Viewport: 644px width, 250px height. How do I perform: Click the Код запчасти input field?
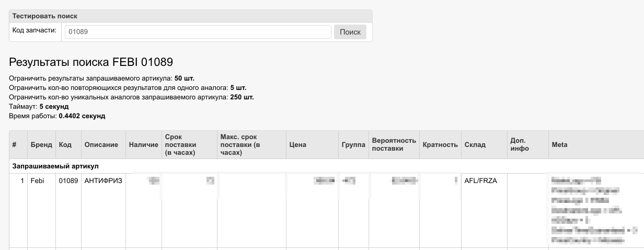pyautogui.click(x=198, y=32)
